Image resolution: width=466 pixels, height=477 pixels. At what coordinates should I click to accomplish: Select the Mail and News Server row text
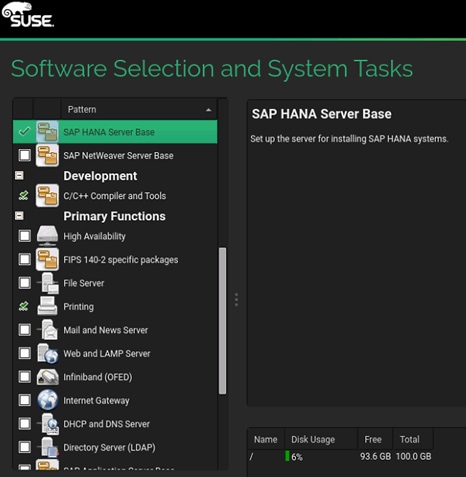106,330
